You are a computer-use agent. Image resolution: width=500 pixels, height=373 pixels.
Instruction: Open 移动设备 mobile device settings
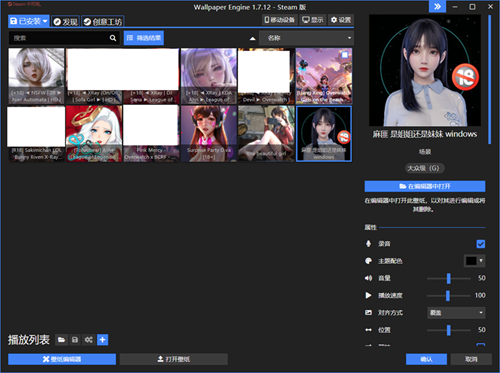[280, 20]
